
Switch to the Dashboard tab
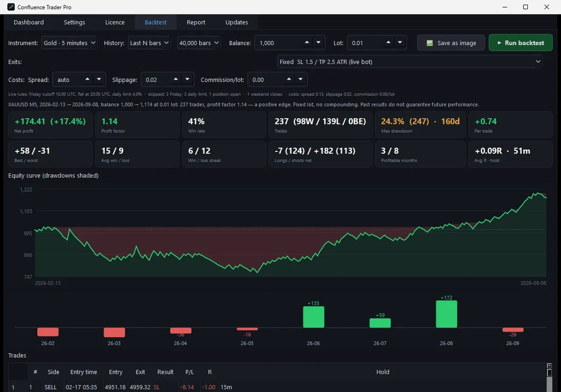(x=29, y=22)
